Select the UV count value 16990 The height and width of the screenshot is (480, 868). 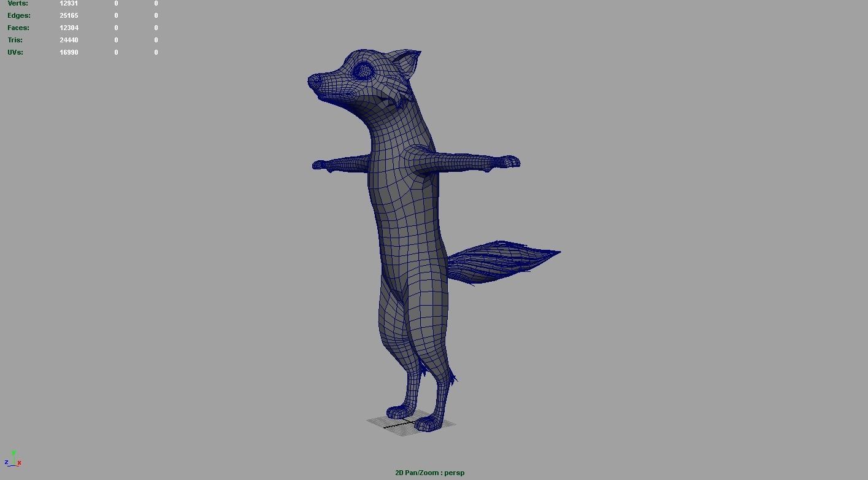point(69,52)
